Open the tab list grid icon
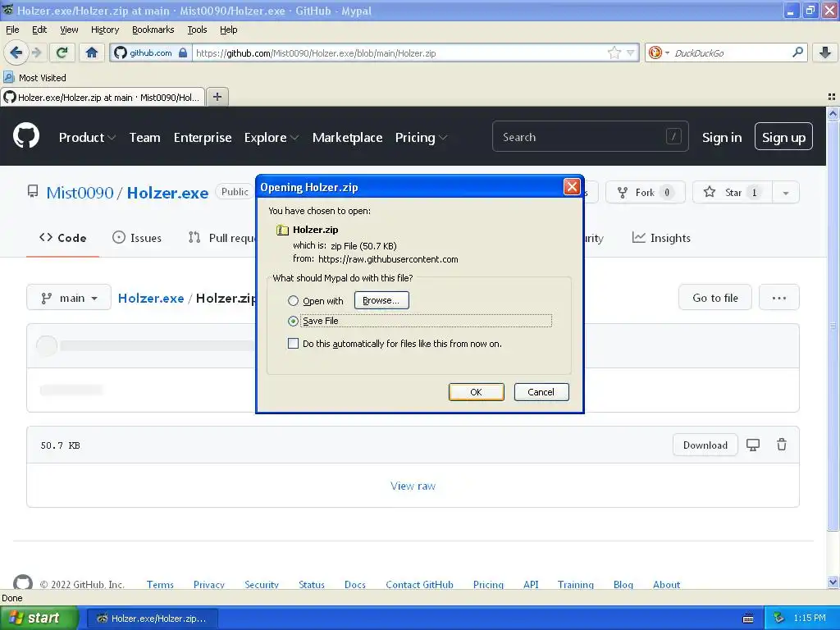 (832, 97)
